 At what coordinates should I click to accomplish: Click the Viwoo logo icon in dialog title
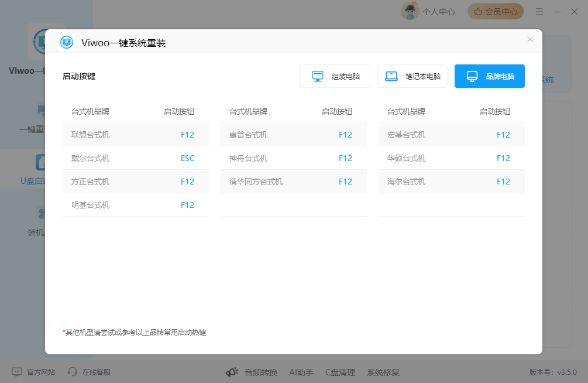(x=67, y=42)
